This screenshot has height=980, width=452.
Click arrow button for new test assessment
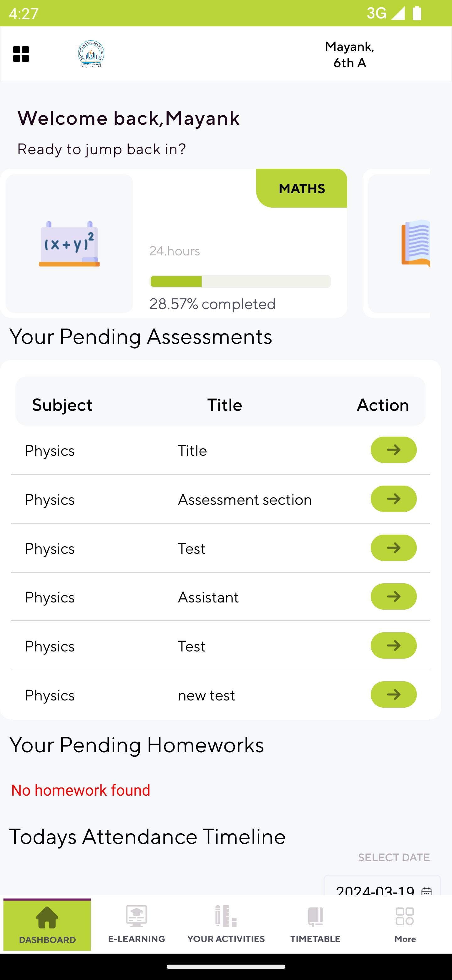click(x=393, y=694)
